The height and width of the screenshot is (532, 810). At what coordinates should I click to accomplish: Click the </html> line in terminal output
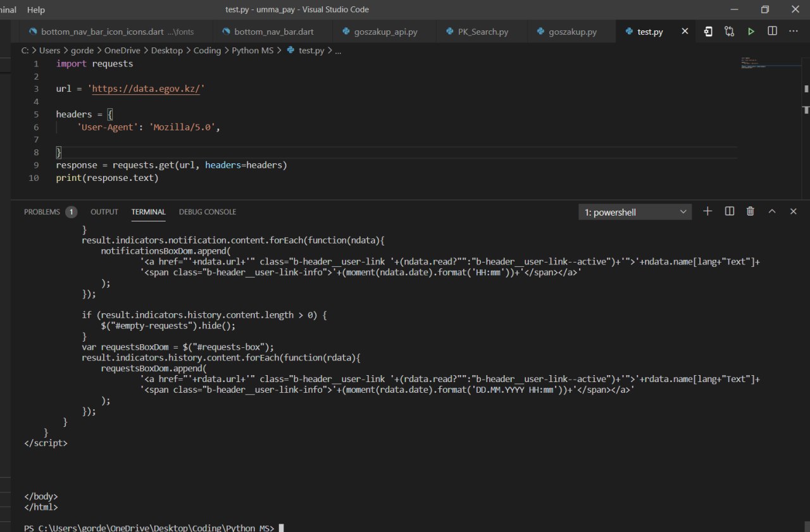[41, 507]
